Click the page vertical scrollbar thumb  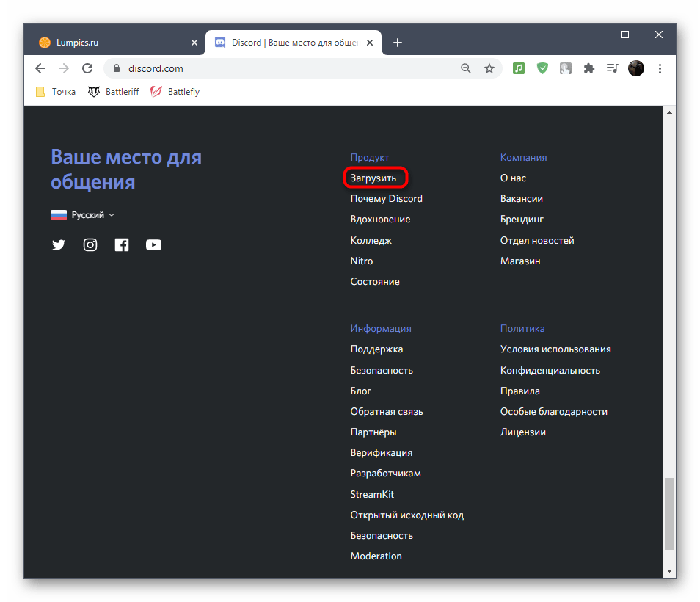coord(669,514)
